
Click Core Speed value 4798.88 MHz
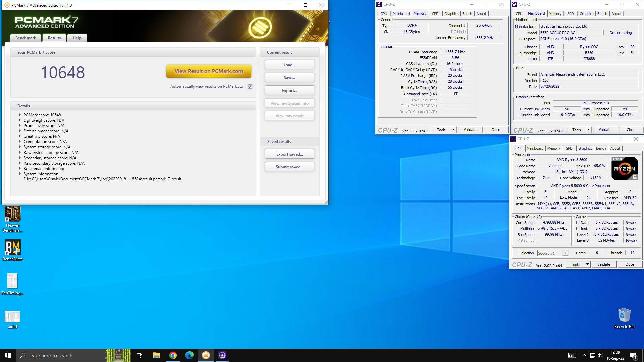553,222
